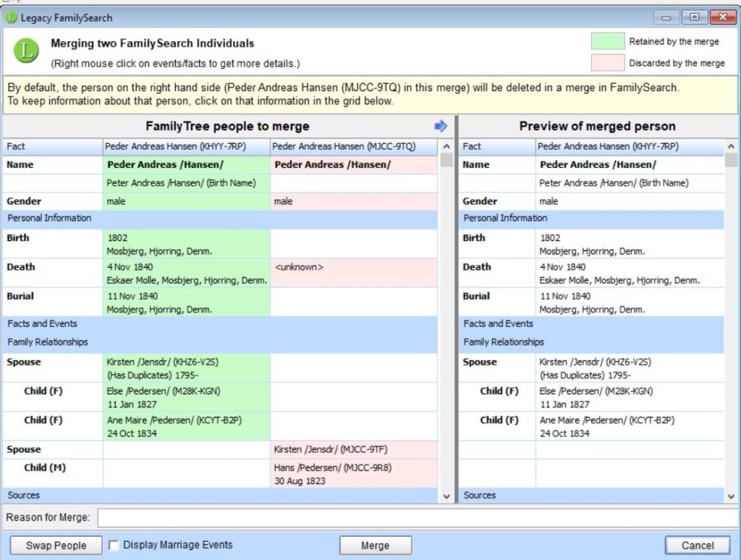Click the Cancel button
This screenshot has height=560, width=741.
pos(698,546)
